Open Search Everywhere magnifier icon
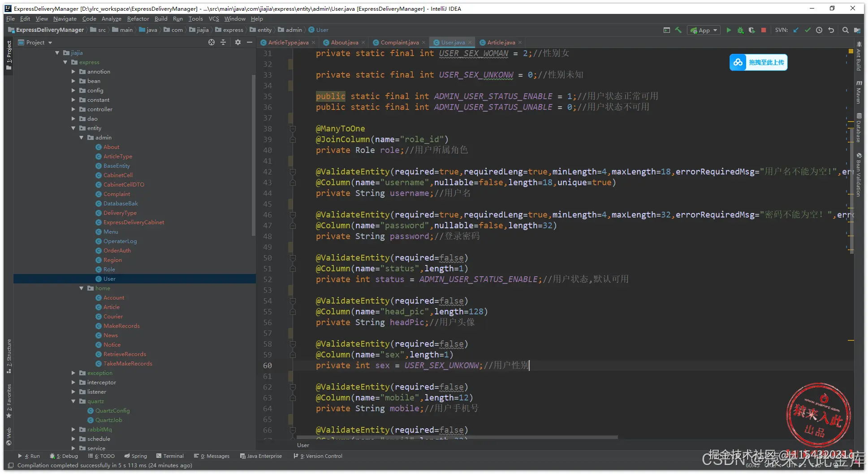 (845, 30)
